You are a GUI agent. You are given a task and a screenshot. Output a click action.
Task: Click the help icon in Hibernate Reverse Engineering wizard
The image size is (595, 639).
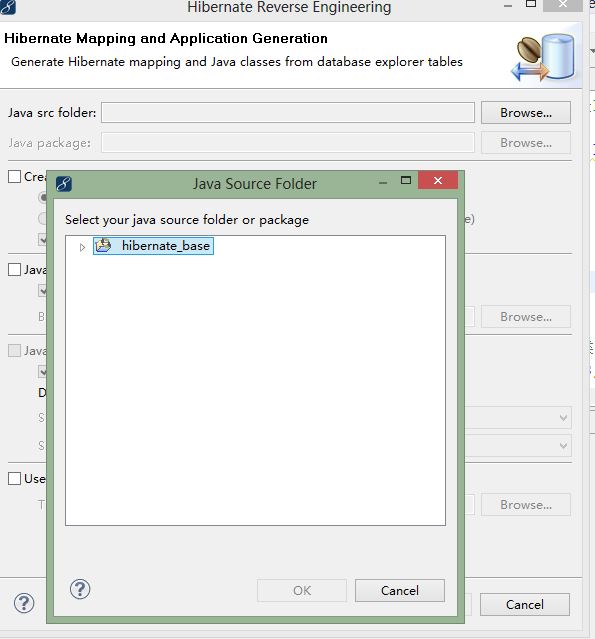(x=24, y=603)
